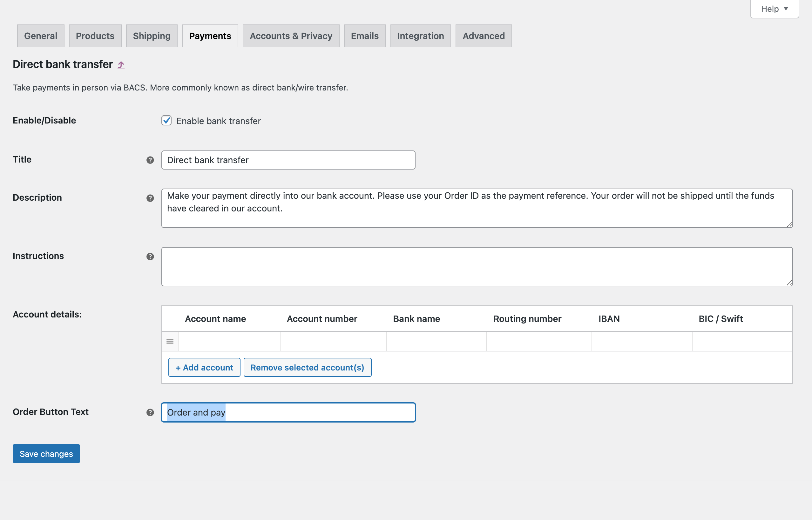Expand the Help dropdown
Viewport: 812px width, 520px height.
[x=775, y=9]
